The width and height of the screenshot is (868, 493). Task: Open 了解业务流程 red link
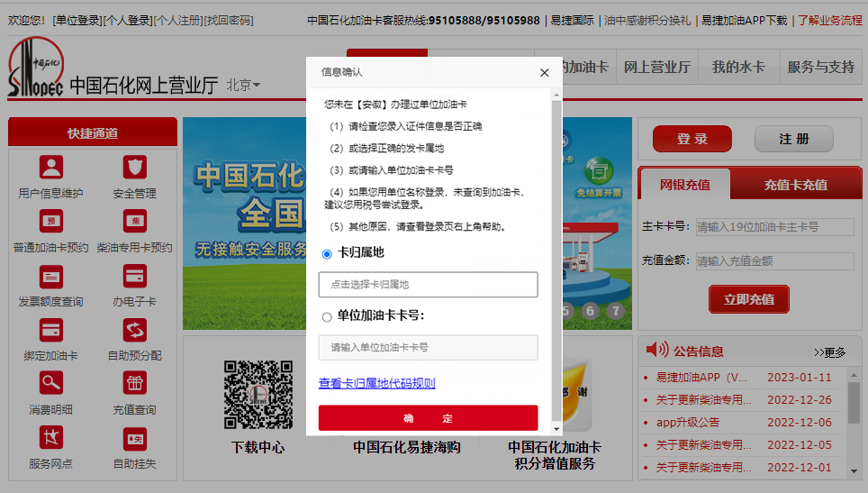click(830, 21)
